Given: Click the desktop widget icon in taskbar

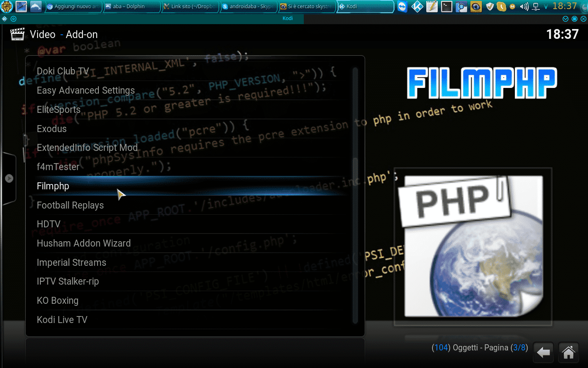Looking at the screenshot, I should 21,7.
